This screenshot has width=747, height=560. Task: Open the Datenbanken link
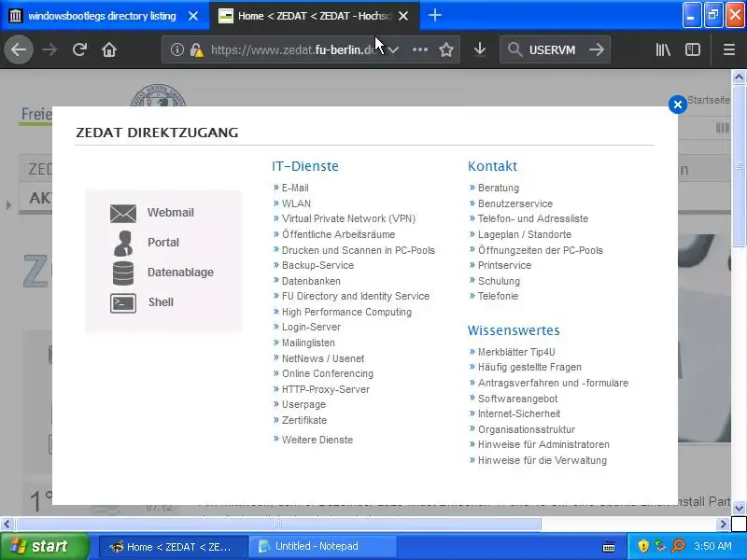[x=311, y=281]
